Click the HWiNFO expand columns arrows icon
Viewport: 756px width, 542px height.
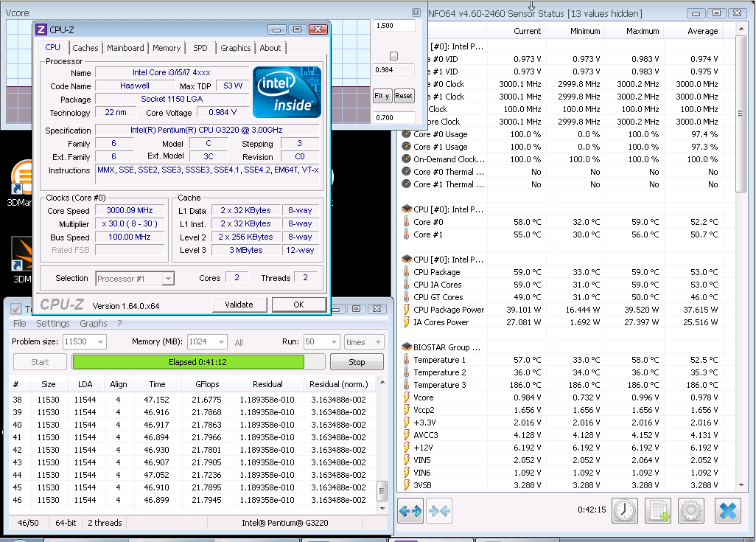[410, 510]
